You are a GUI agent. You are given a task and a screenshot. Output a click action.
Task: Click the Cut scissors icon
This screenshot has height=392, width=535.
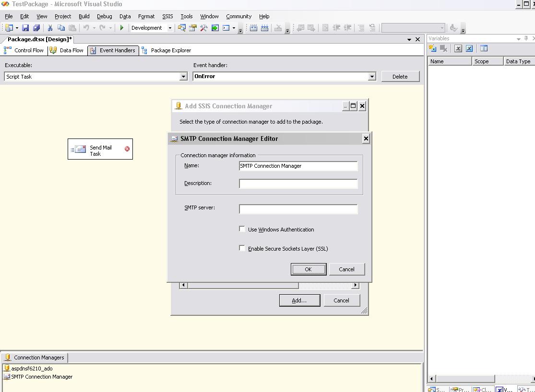pos(49,28)
